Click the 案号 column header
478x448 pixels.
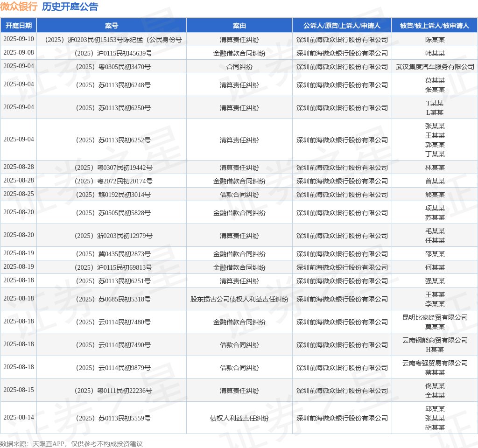tap(111, 26)
